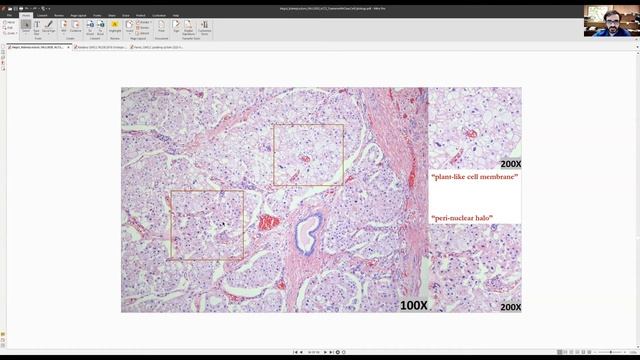This screenshot has height=360, width=640.
Task: Close the first document tab
Action: [x=68, y=47]
